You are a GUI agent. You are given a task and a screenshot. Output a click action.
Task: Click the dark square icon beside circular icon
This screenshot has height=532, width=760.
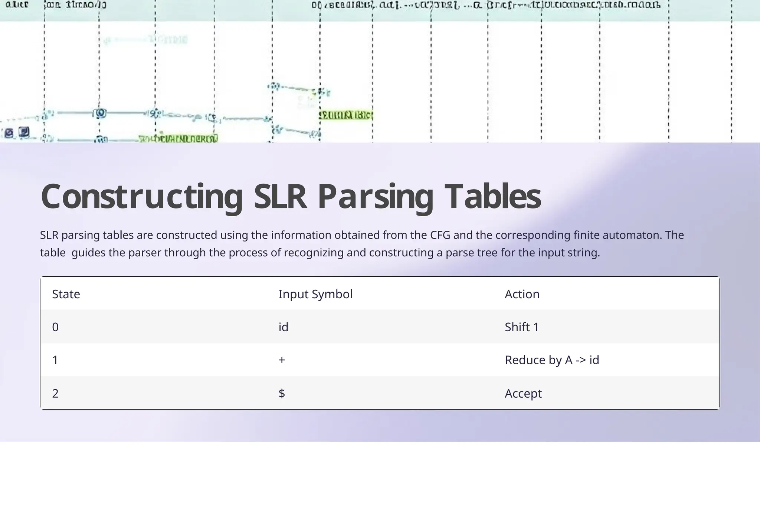24,132
